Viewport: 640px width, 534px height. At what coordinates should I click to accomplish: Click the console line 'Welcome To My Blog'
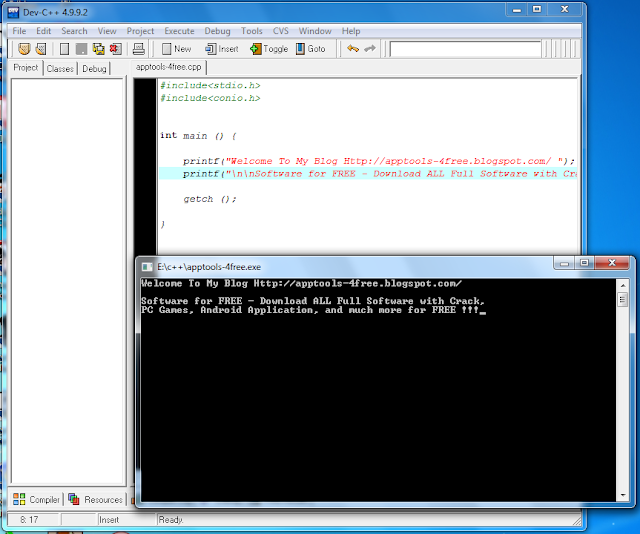(302, 283)
